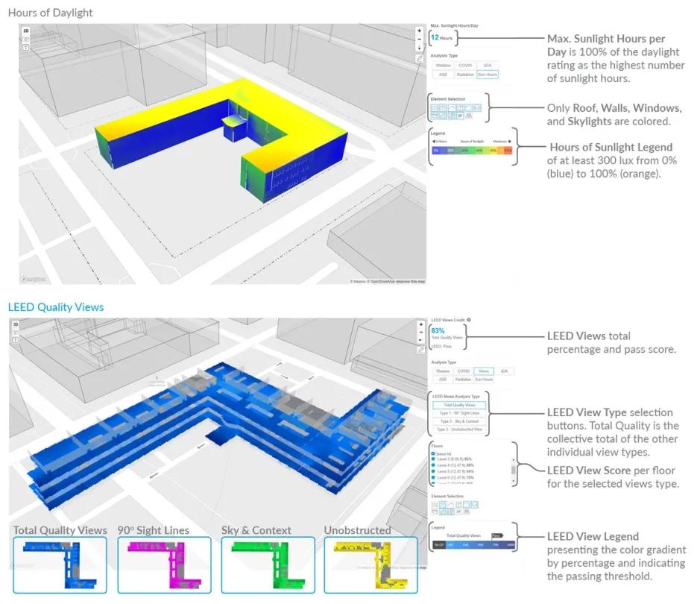Select Type 3 - Unobstructed View option
Viewport: 700px width, 604px height.
459,429
